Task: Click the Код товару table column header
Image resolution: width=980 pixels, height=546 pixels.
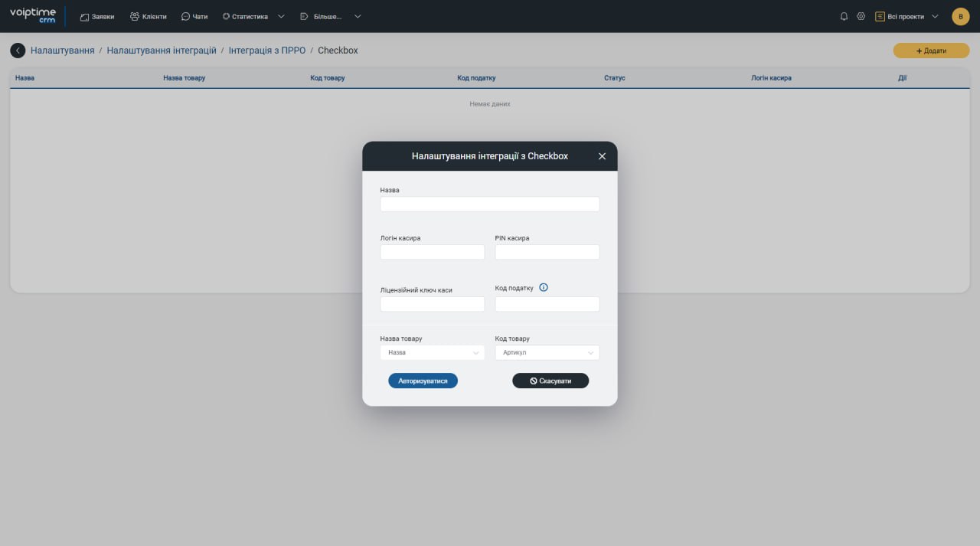Action: pyautogui.click(x=328, y=78)
